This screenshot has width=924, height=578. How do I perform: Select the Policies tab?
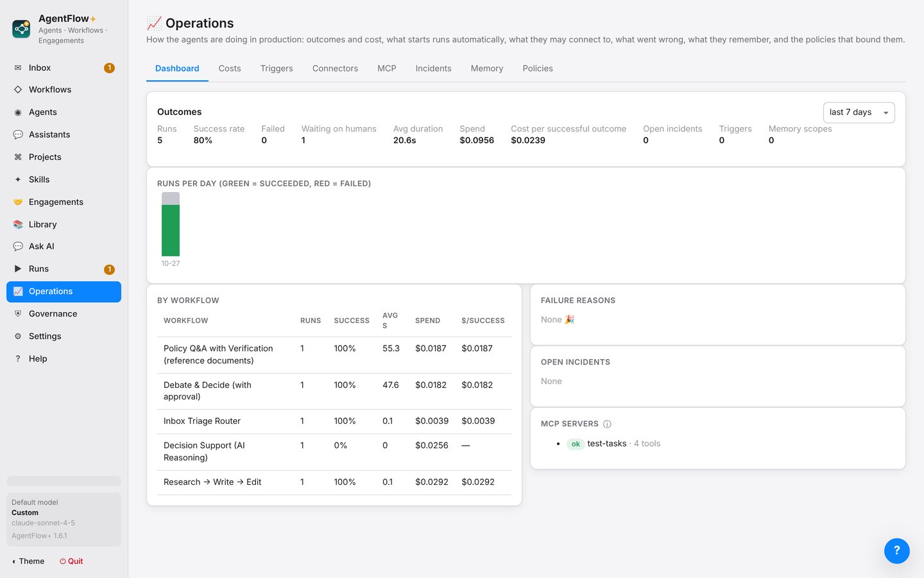538,69
